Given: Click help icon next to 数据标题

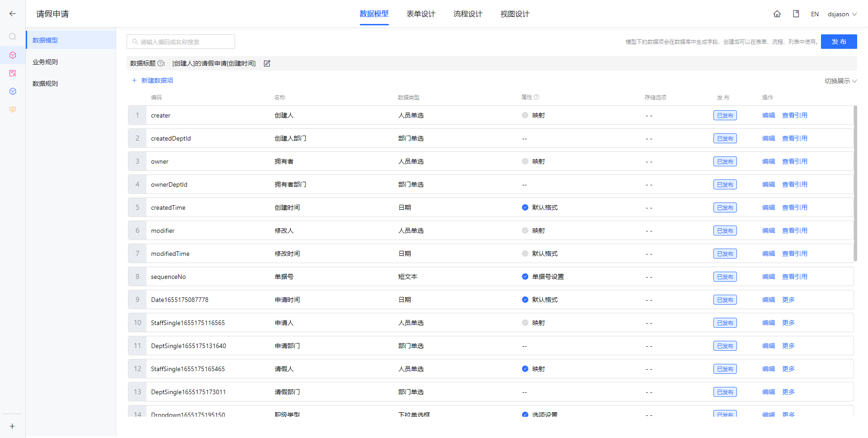Looking at the screenshot, I should [x=160, y=63].
